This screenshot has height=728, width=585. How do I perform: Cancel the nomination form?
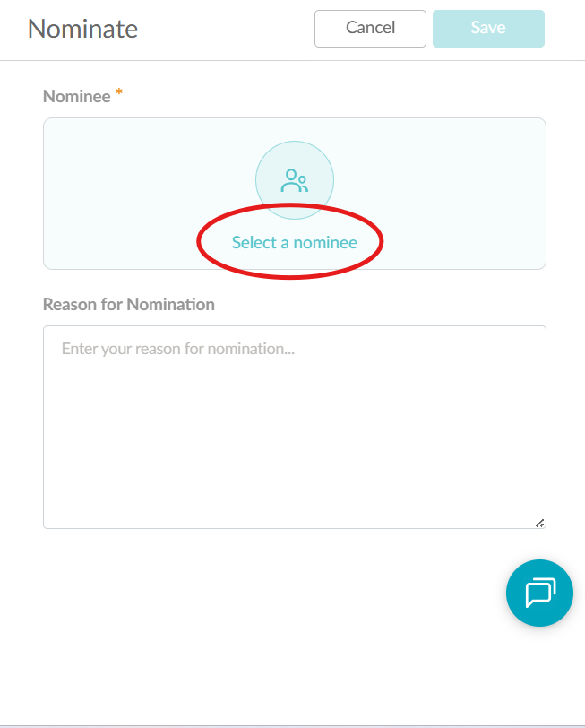click(x=370, y=29)
